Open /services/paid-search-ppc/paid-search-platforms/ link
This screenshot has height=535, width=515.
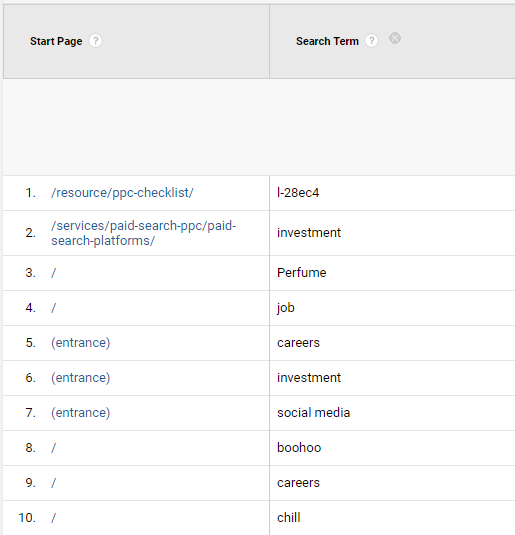(x=144, y=233)
